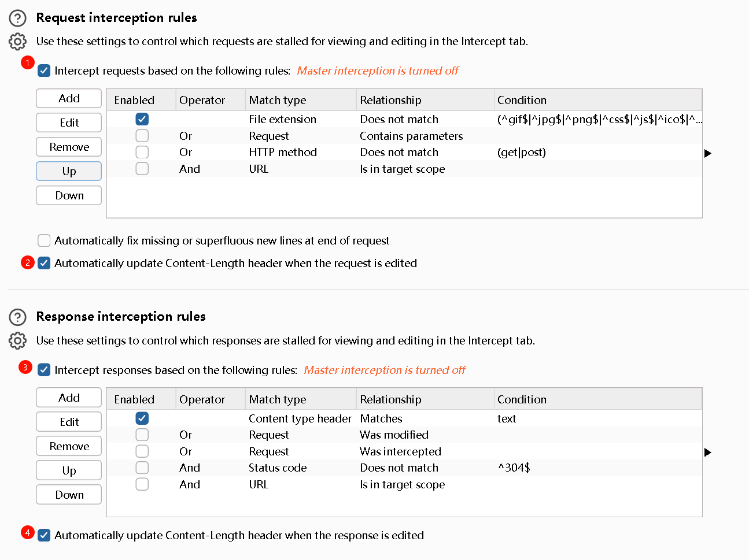749x560 pixels.
Task: Select the 'Was intercepted' response rule row
Action: [x=400, y=451]
